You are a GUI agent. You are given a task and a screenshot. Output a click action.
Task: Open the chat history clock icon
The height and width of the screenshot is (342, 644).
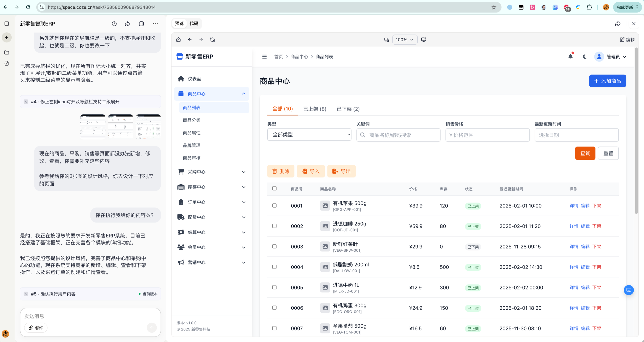tap(114, 24)
